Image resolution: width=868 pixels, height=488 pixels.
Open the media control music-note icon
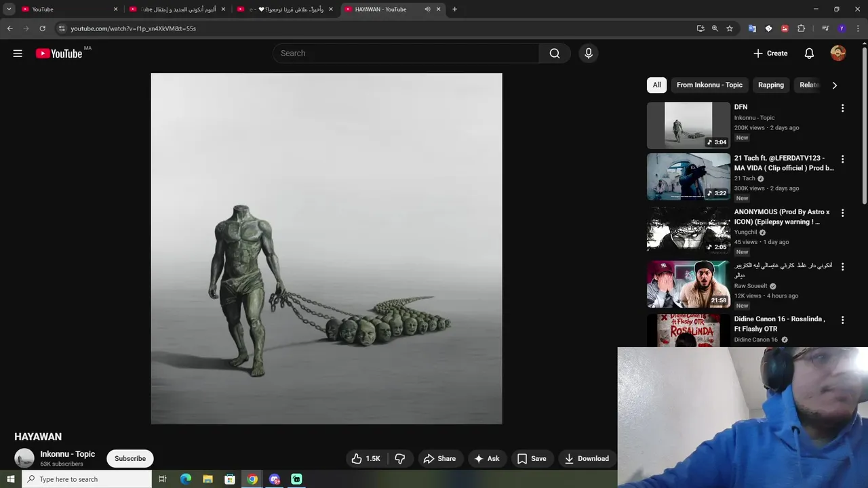click(825, 28)
